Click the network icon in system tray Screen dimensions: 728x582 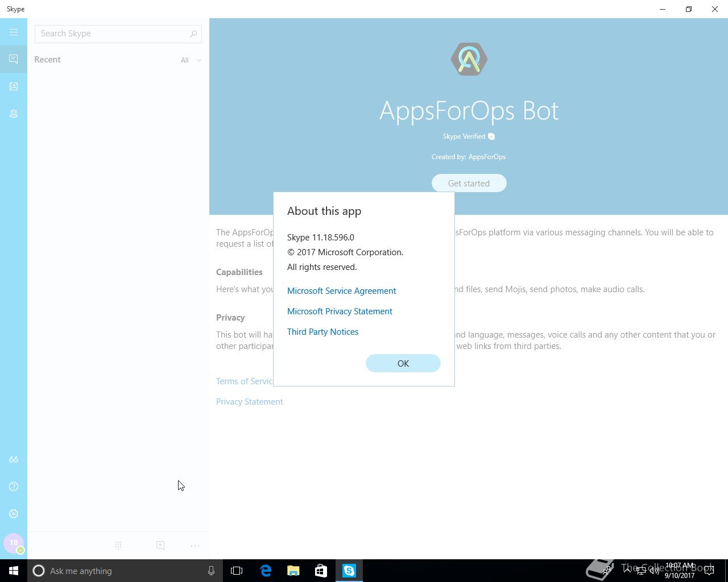click(640, 571)
